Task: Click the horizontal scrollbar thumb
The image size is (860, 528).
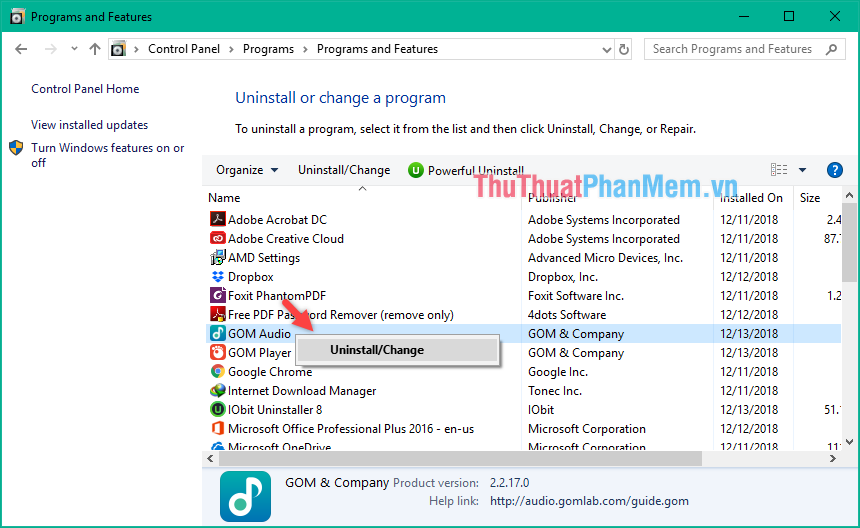Action: pyautogui.click(x=461, y=458)
